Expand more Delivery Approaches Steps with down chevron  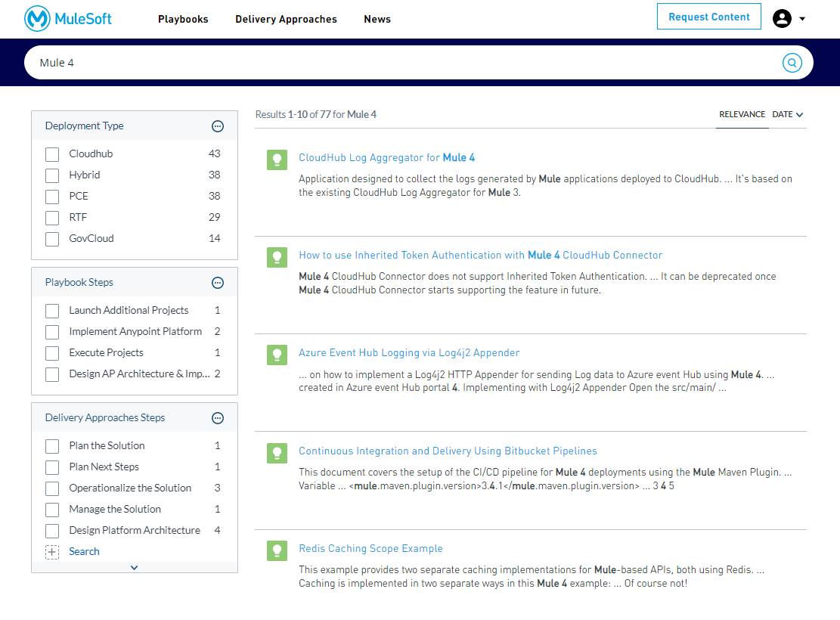pyautogui.click(x=134, y=568)
